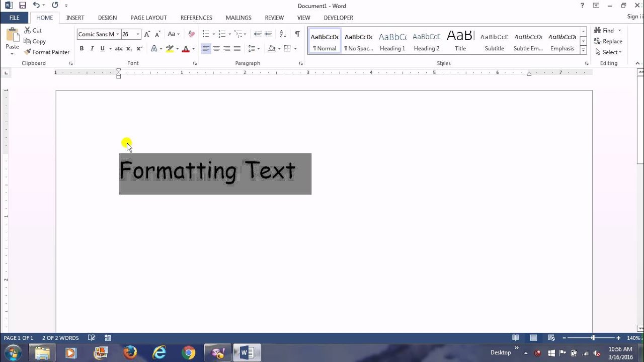
Task: Click the Save icon in Quick Access Toolbar
Action: tap(23, 6)
